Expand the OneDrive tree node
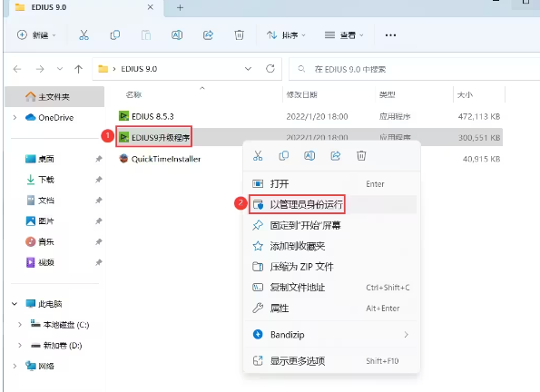The image size is (540, 392). [x=15, y=117]
